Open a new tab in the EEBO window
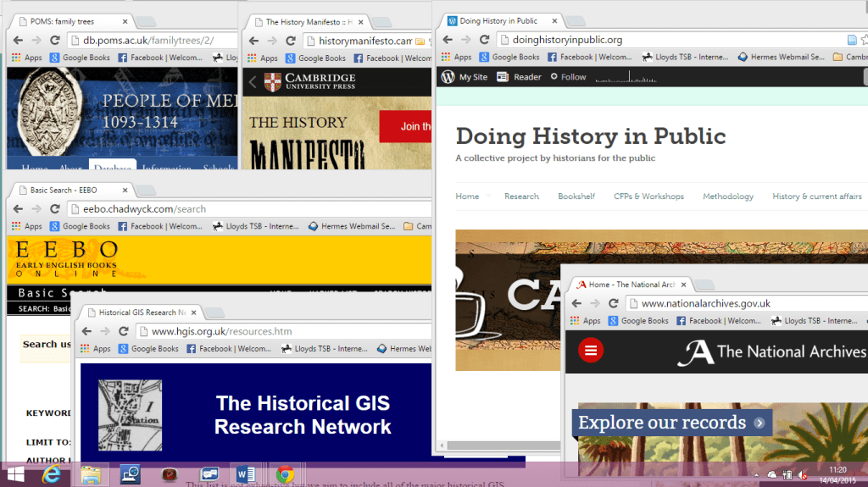 tap(146, 191)
